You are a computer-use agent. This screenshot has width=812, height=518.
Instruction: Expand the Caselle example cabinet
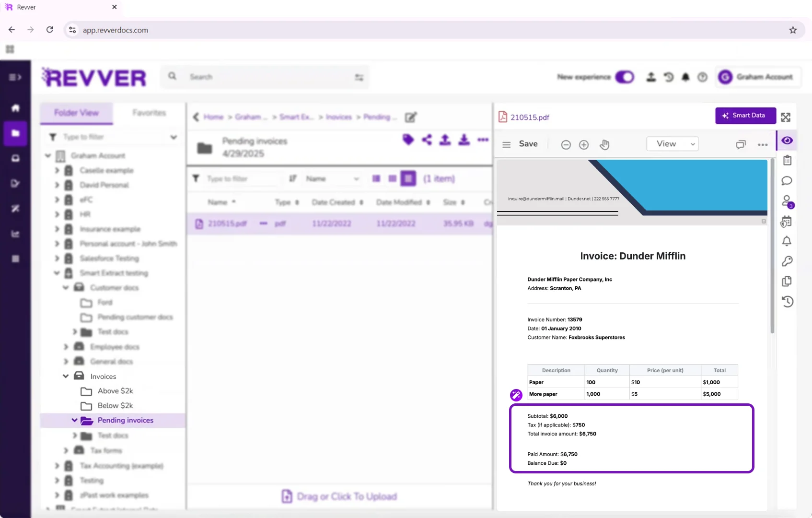coord(57,170)
